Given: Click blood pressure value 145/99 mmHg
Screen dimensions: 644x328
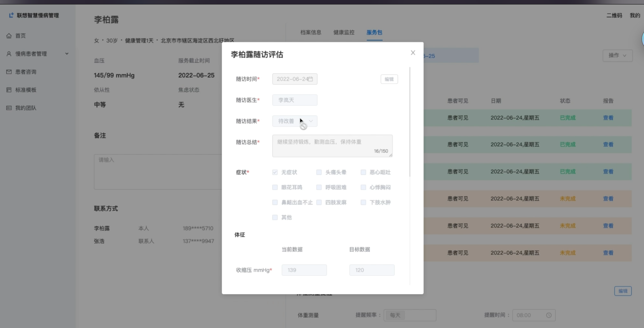Looking at the screenshot, I should click(114, 75).
